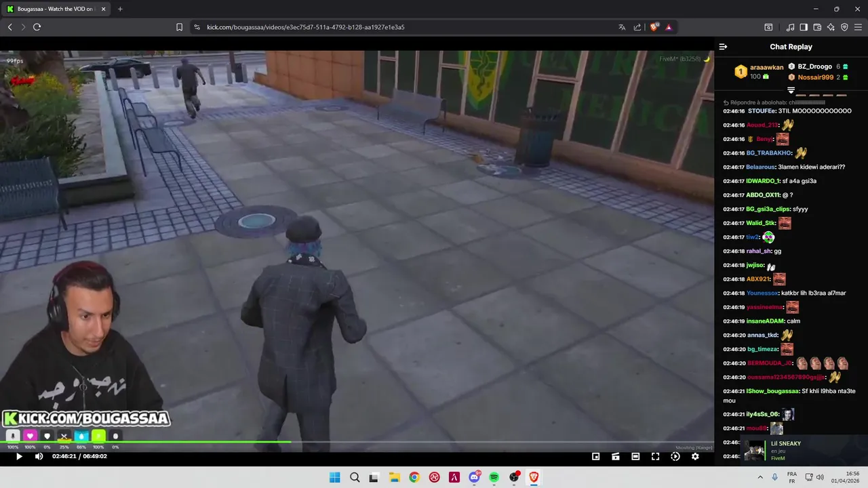Open tab search icon in toolbar

(768, 27)
